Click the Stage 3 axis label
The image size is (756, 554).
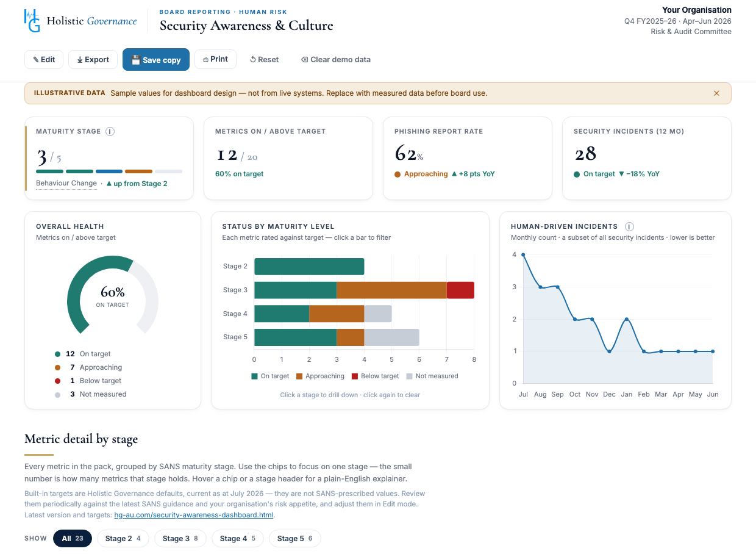(235, 290)
